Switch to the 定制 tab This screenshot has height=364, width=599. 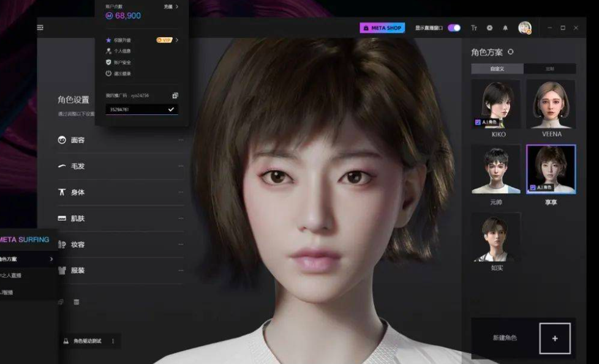pyautogui.click(x=549, y=69)
